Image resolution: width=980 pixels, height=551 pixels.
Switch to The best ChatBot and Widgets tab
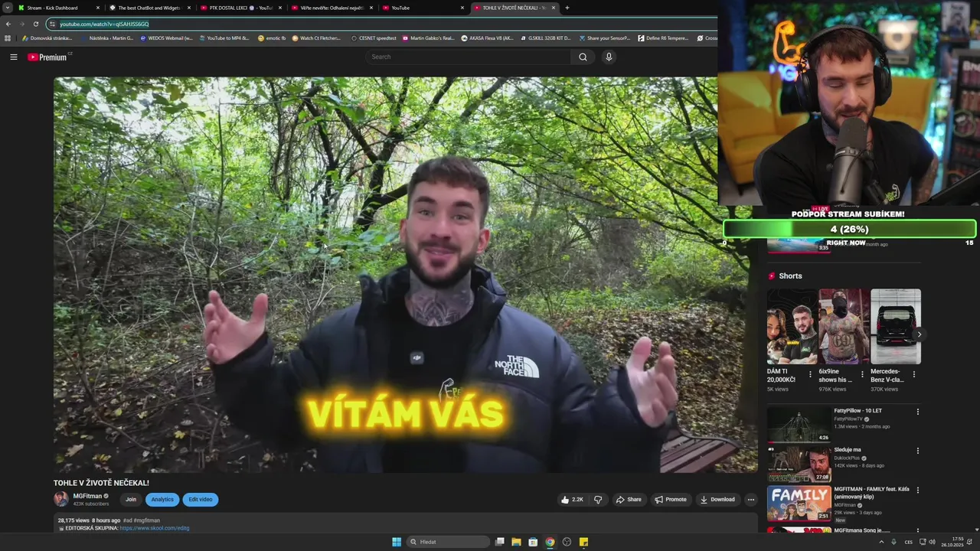(149, 8)
